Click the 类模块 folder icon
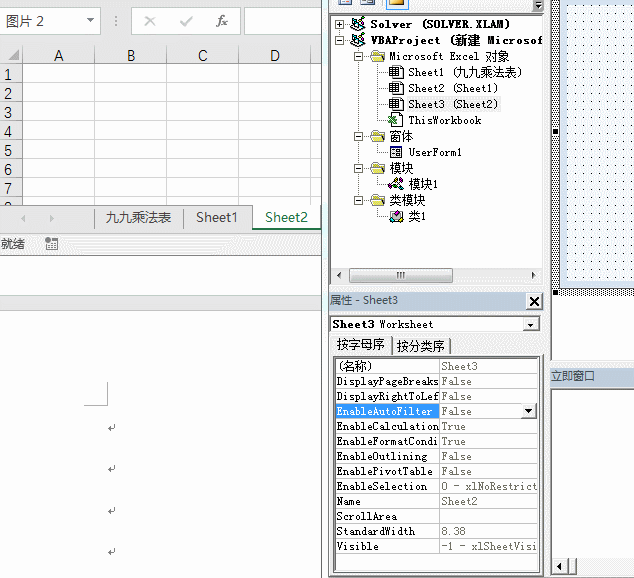 pyautogui.click(x=378, y=200)
